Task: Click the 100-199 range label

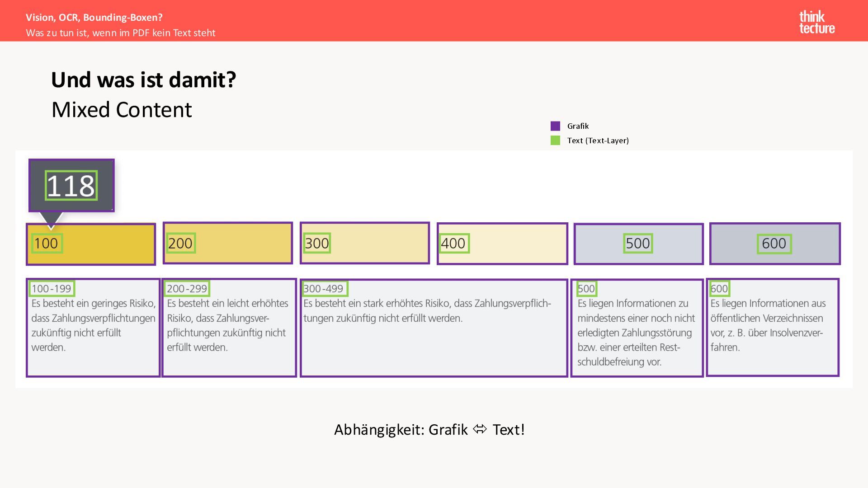Action: pos(52,289)
